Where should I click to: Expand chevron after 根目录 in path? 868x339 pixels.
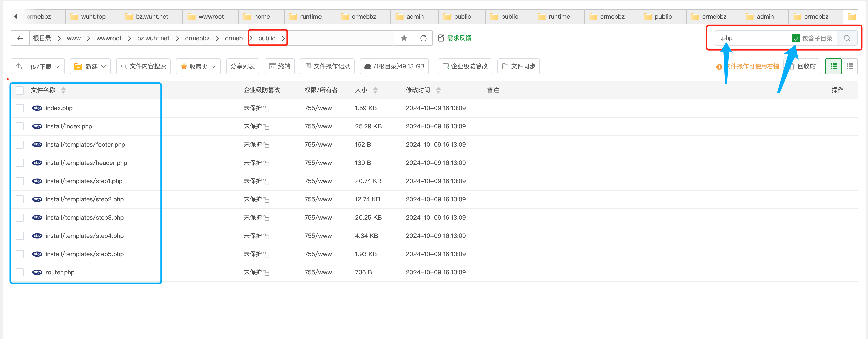click(59, 38)
